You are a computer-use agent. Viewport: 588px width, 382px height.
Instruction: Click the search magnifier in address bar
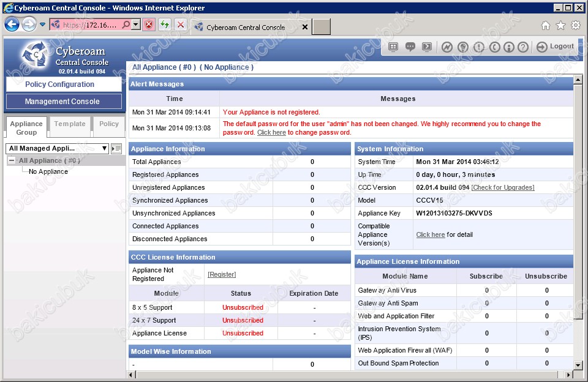click(x=126, y=24)
